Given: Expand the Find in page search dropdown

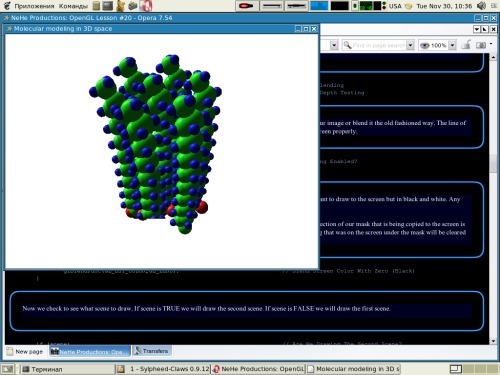Looking at the screenshot, I should pos(410,45).
